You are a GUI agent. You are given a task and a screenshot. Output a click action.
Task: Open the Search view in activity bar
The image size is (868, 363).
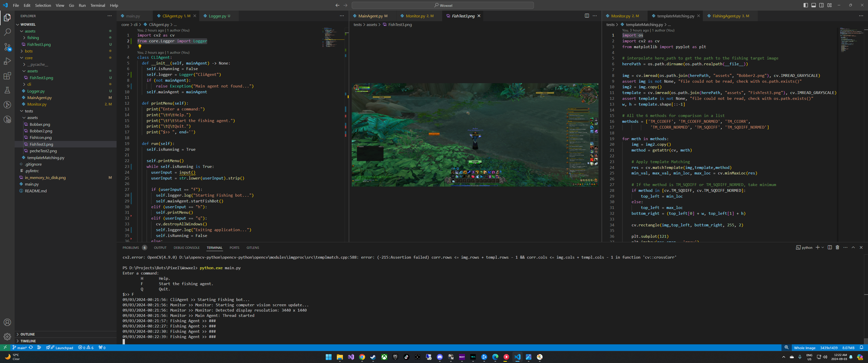[7, 32]
